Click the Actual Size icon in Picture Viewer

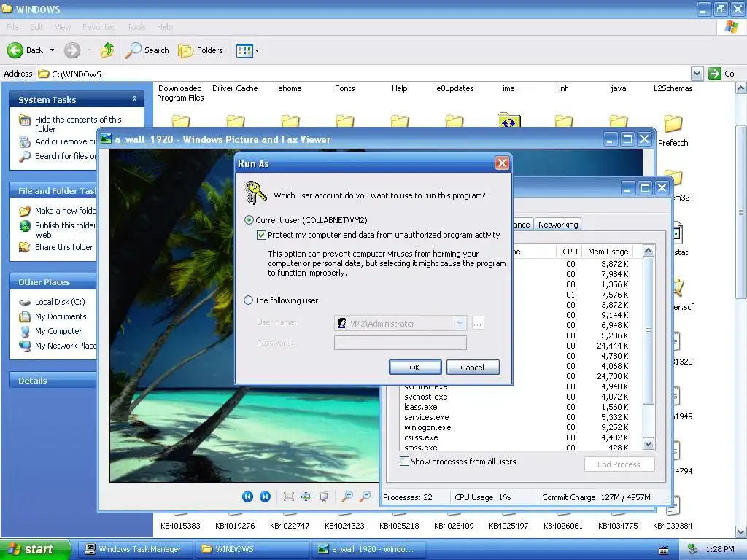point(306,497)
